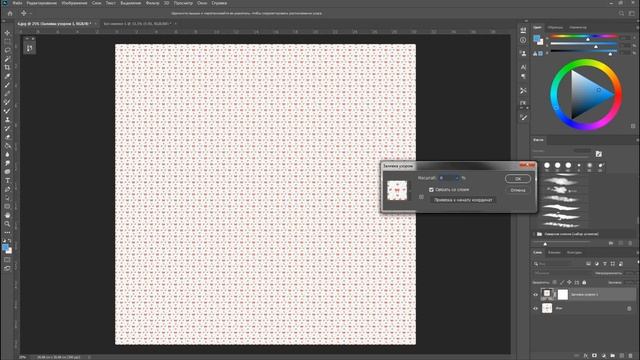Select the Move tool in the toolbar

(x=7, y=33)
